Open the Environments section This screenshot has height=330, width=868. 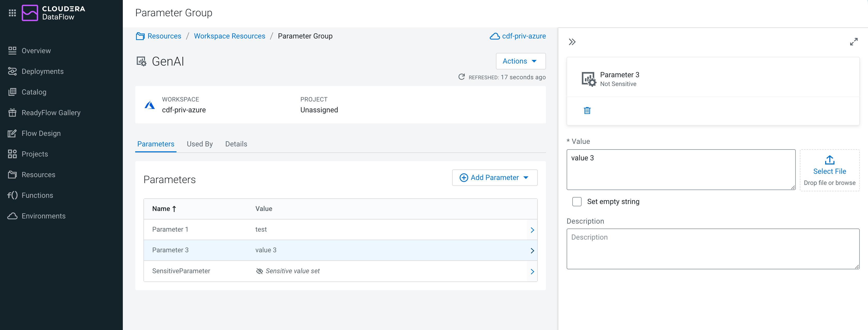point(43,216)
